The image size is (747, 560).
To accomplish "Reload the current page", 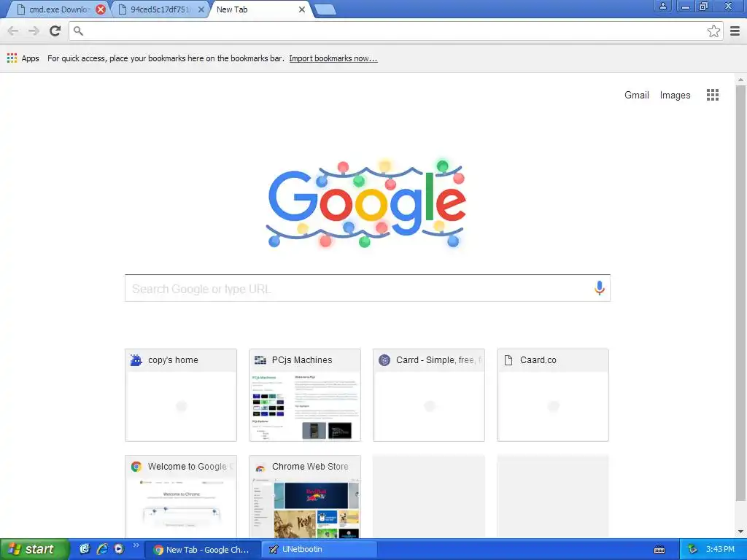I will click(x=55, y=31).
